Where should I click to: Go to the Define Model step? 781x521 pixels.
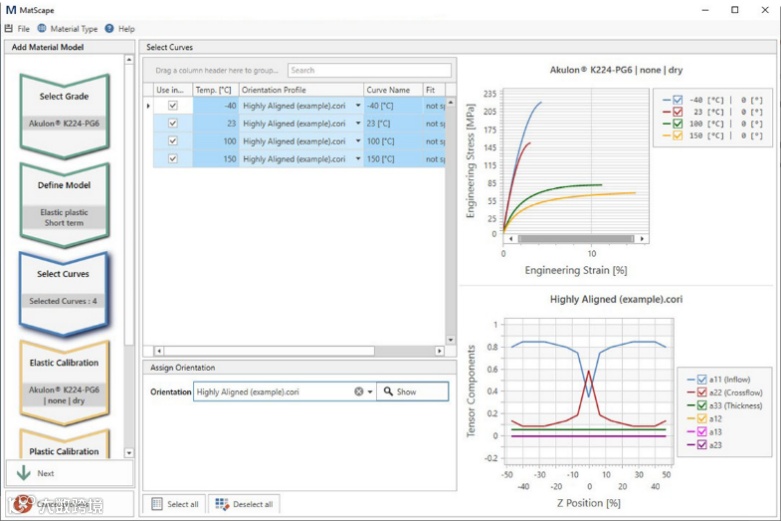(x=64, y=205)
